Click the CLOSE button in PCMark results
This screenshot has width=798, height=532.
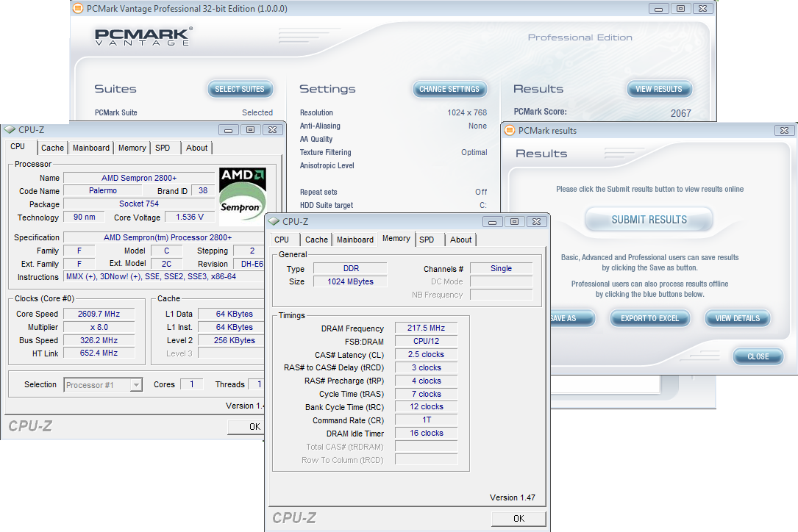pos(758,356)
